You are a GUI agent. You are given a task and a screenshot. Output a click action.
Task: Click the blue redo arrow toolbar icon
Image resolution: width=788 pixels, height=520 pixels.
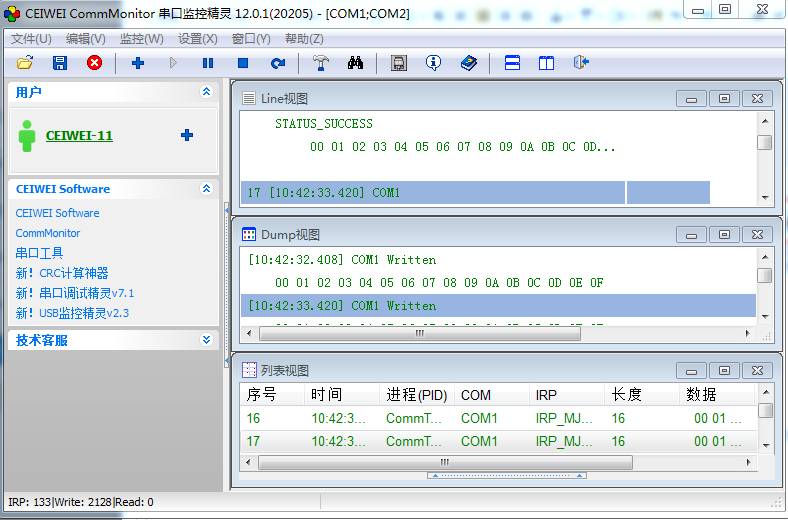click(x=277, y=63)
